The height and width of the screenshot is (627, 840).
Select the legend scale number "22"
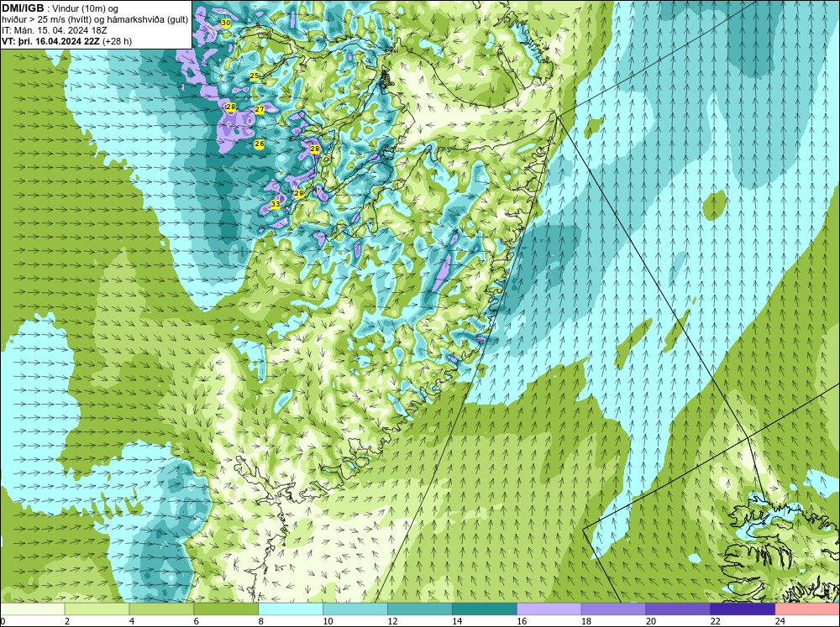[715, 621]
